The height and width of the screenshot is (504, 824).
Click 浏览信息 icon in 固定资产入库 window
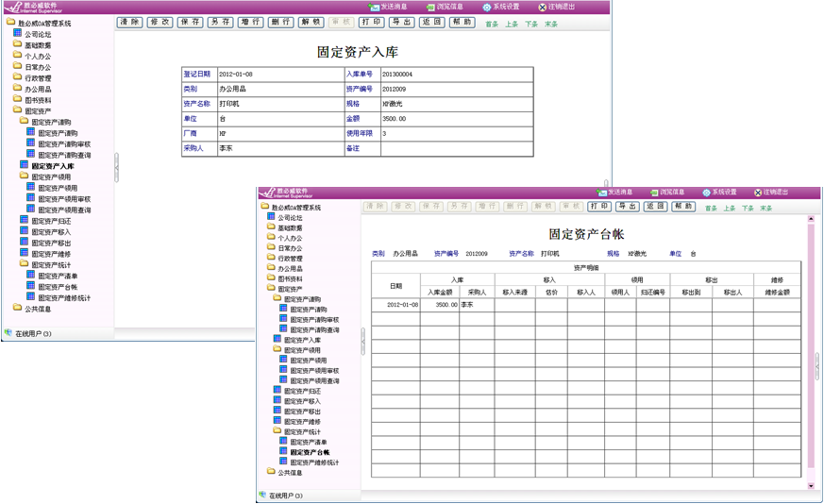tap(431, 8)
